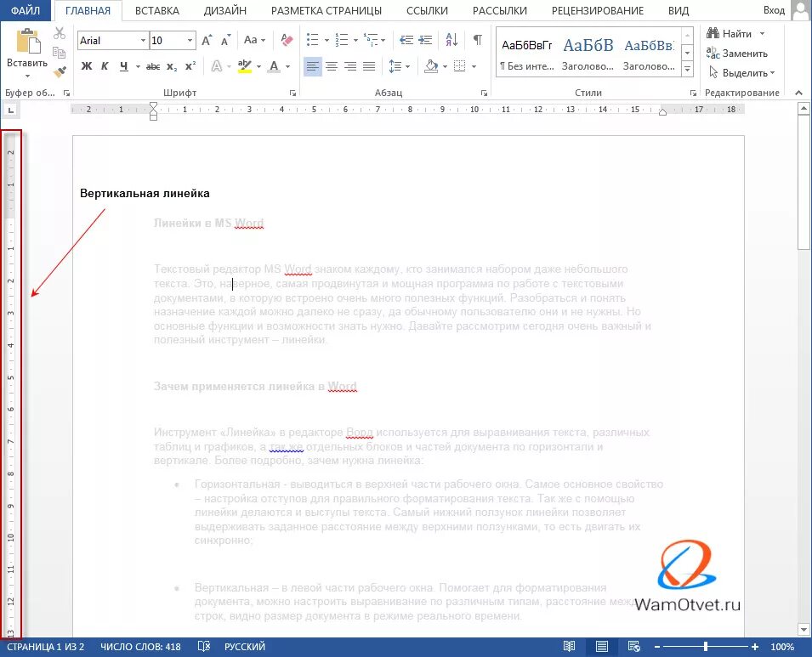Click the line spacing icon

tap(395, 66)
